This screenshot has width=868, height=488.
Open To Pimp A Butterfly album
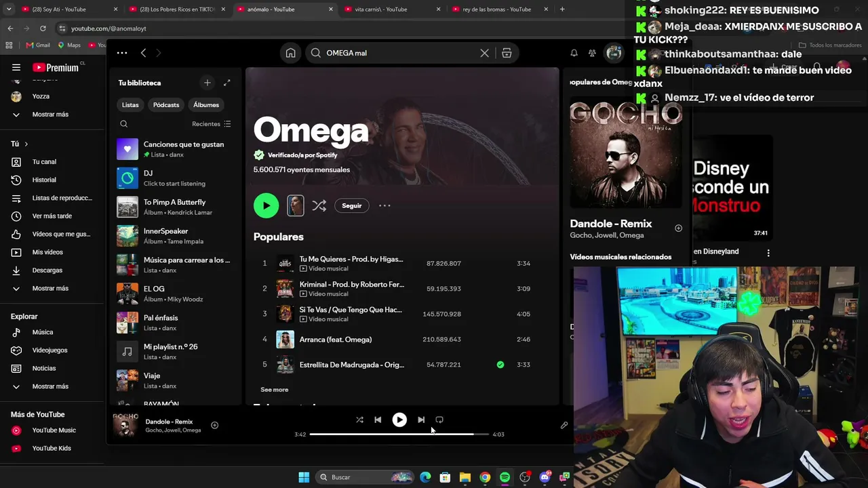pyautogui.click(x=176, y=207)
